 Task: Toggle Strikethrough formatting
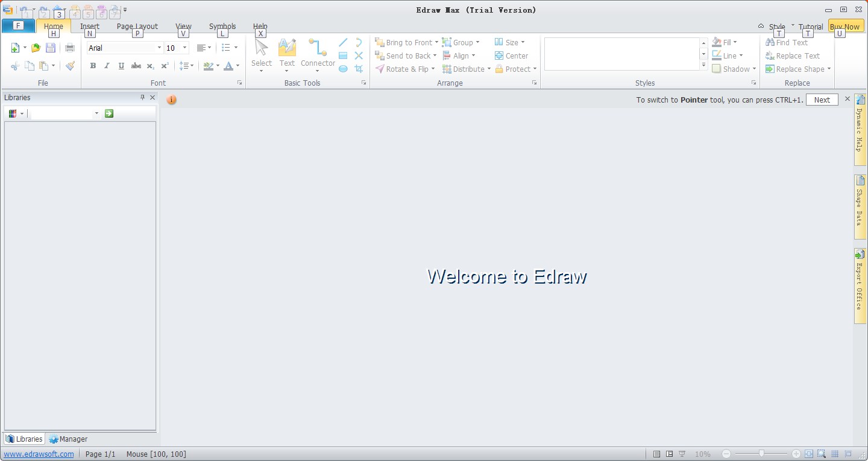tap(136, 66)
